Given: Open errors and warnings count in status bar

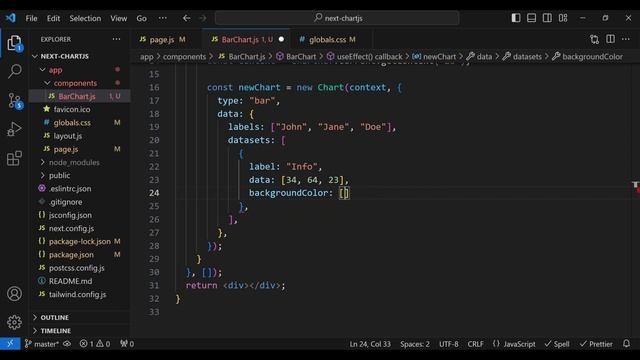Looking at the screenshot, I should (95, 344).
